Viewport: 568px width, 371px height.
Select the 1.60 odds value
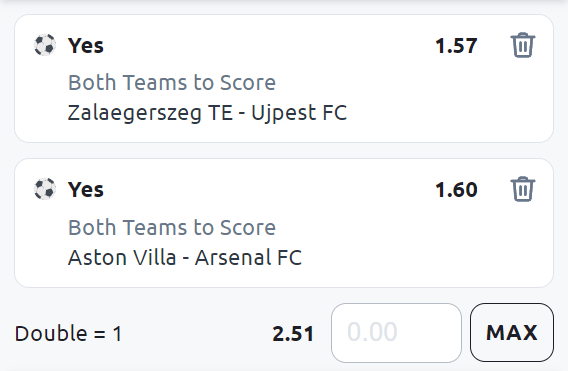click(456, 189)
